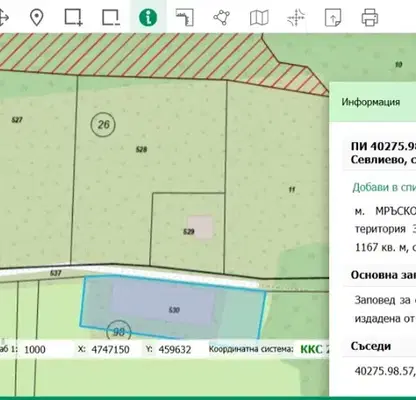
Task: Select parcel 529 on the map
Action: [x=189, y=231]
